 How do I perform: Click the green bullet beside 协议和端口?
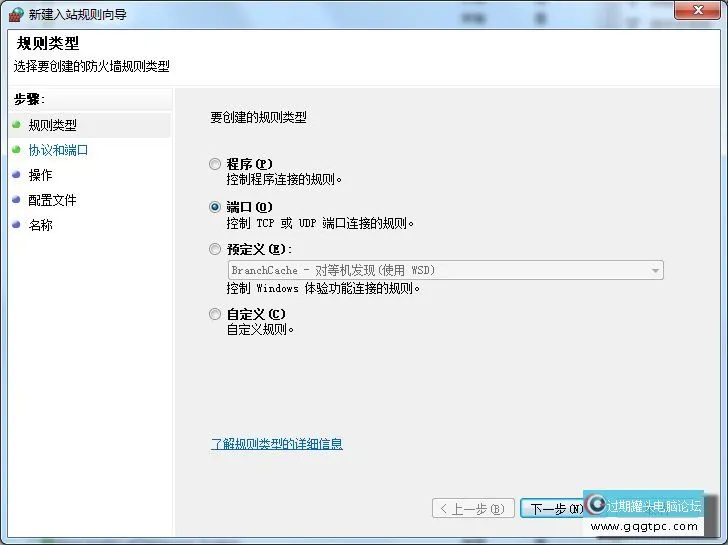[x=16, y=149]
